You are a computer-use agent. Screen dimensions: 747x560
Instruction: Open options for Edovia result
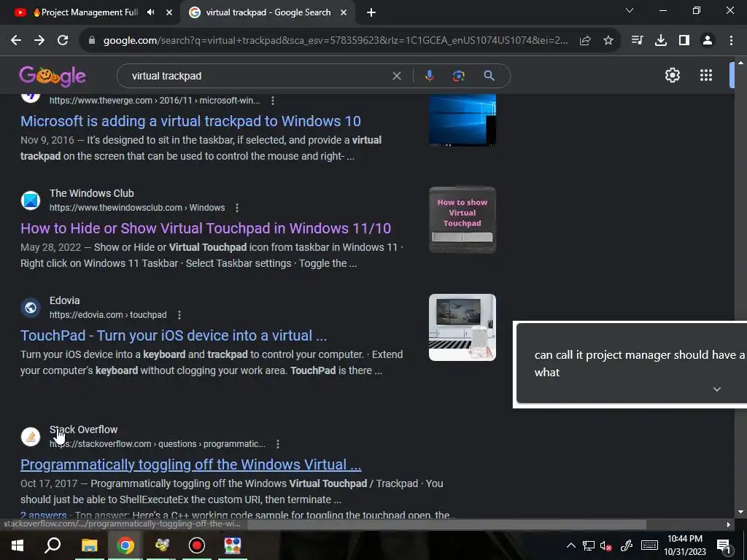tap(179, 315)
